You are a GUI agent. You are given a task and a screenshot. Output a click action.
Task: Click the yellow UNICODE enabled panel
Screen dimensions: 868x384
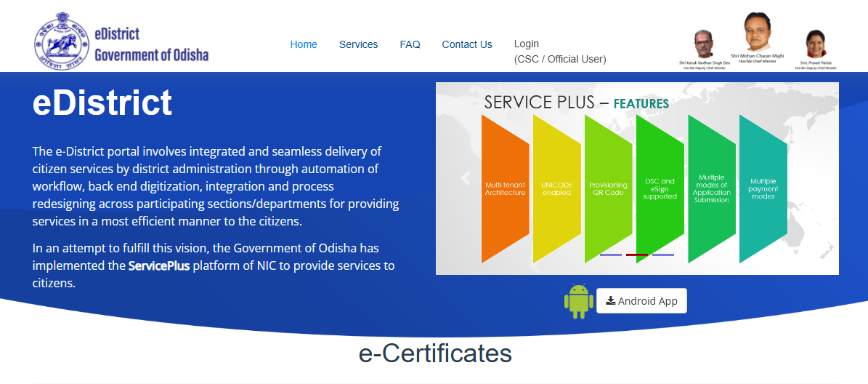[x=556, y=188]
